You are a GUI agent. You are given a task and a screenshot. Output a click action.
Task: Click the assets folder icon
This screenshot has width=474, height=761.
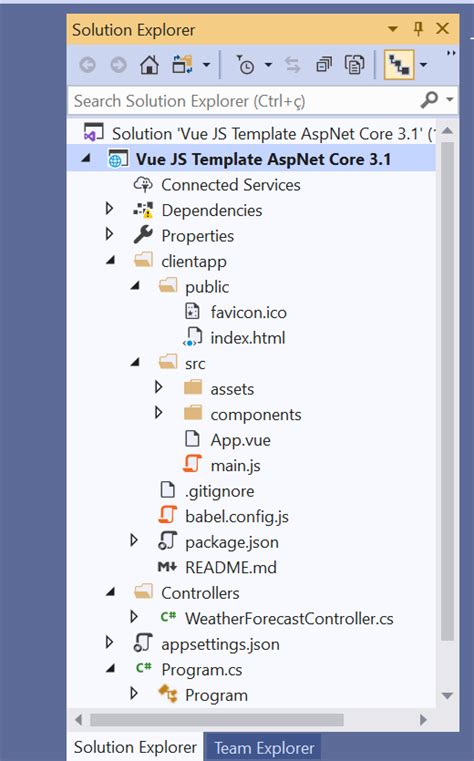tap(193, 387)
